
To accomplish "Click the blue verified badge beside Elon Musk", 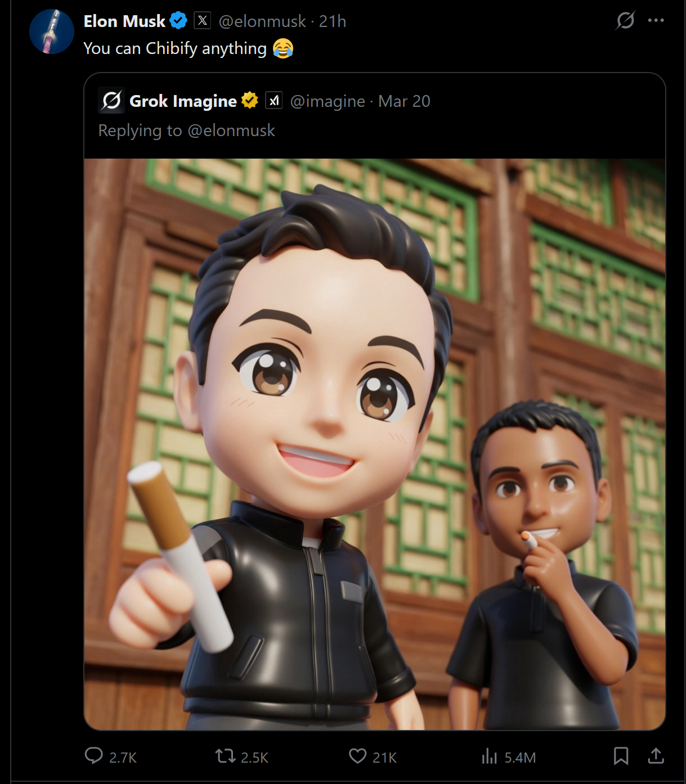I will [x=178, y=21].
